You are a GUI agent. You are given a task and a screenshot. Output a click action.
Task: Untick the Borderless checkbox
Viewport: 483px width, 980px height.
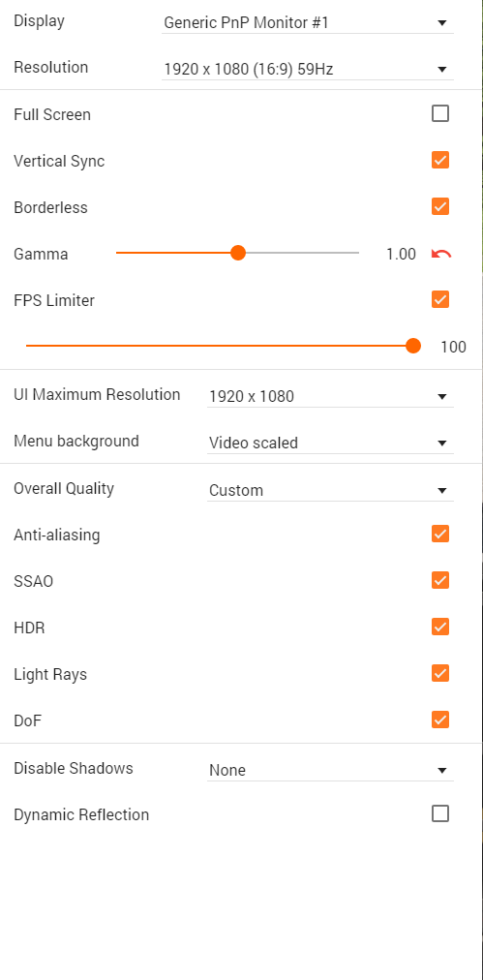point(440,206)
